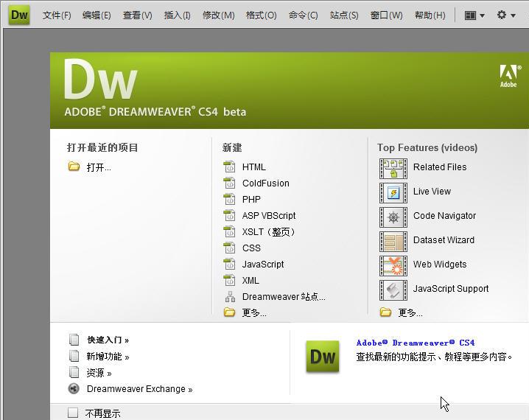529x420 pixels.
Task: Click the Dreamweaver Dw logo icon in menu bar
Action: coord(19,15)
